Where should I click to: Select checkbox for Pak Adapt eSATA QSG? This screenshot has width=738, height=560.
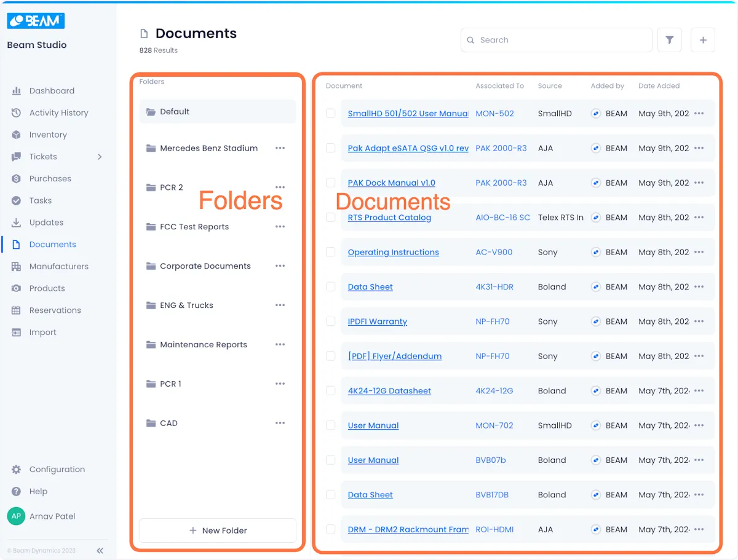pos(331,148)
